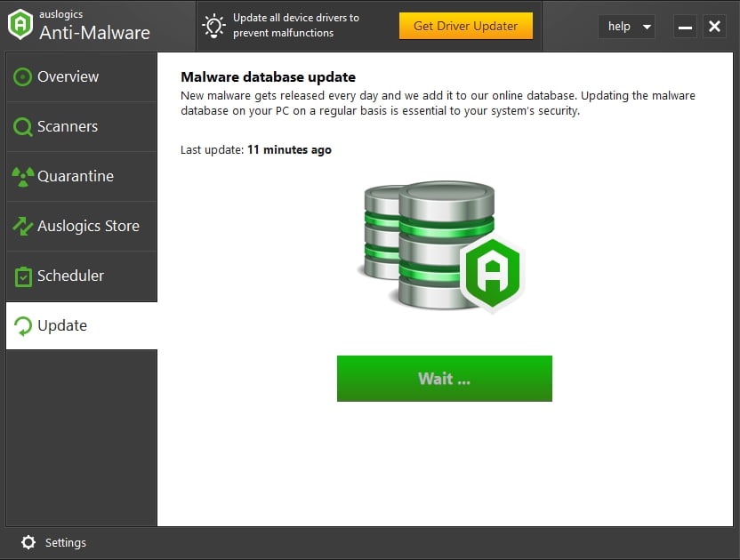Click the '11 minutes ago' text
740x560 pixels.
pyautogui.click(x=289, y=150)
